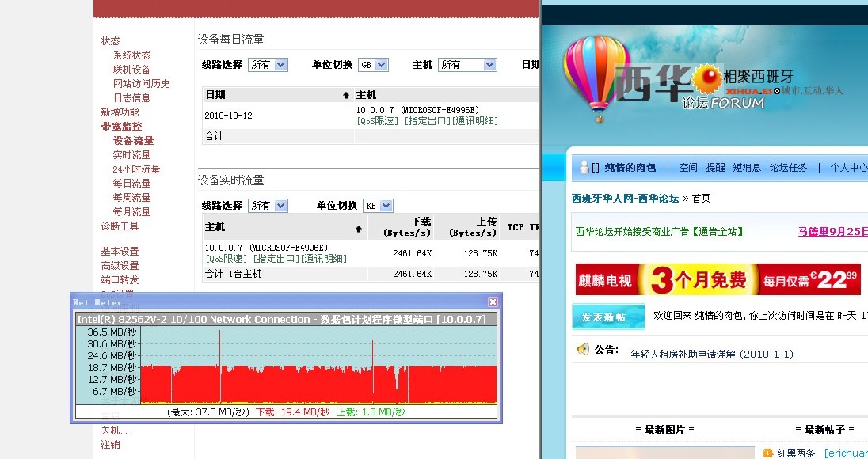Select 实时流量 in the sidebar menu
868x459 pixels.
pyautogui.click(x=131, y=155)
